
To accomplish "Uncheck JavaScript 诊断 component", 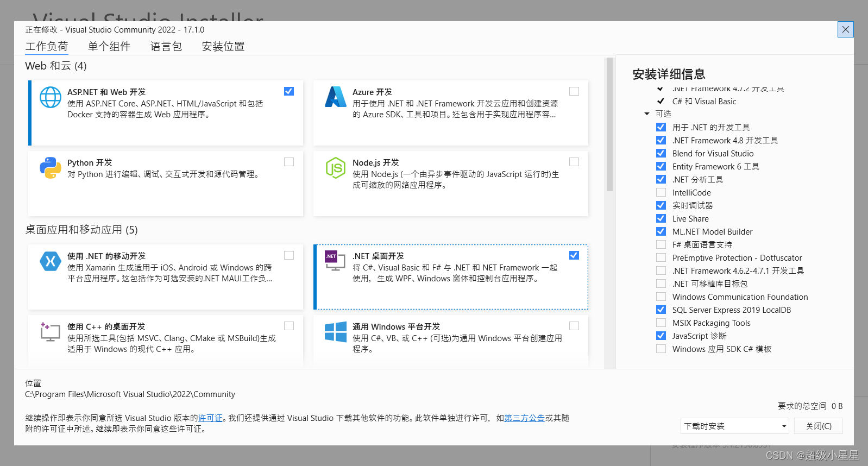I will tap(661, 336).
